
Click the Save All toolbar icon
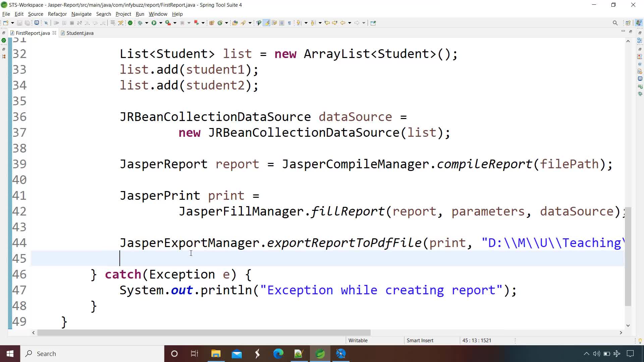(28, 23)
